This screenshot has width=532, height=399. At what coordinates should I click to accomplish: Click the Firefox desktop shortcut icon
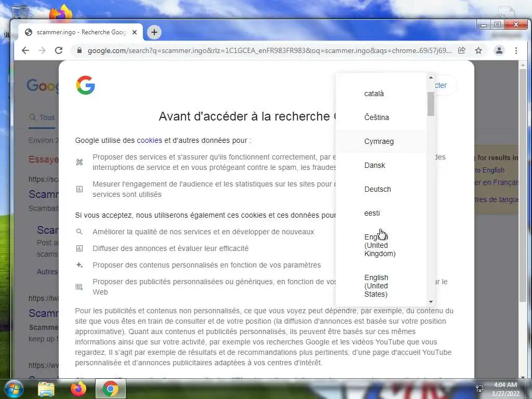point(60,13)
